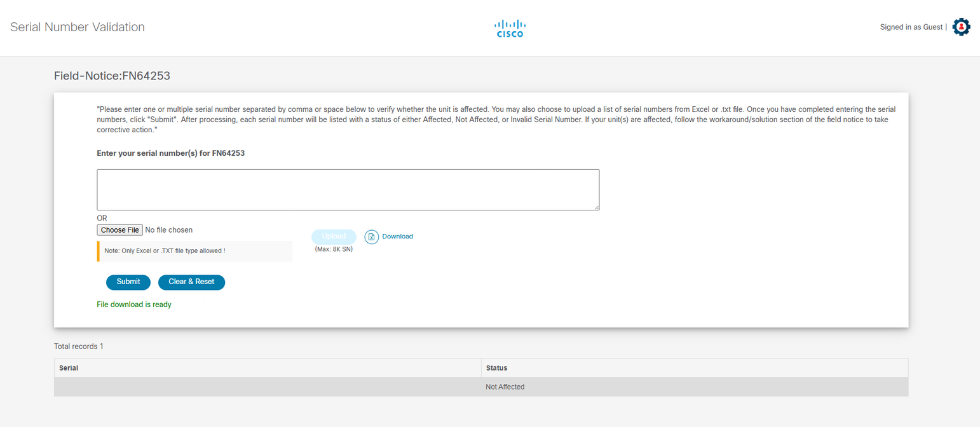Click the 'File download is ready' message
980x445 pixels.
coord(134,305)
